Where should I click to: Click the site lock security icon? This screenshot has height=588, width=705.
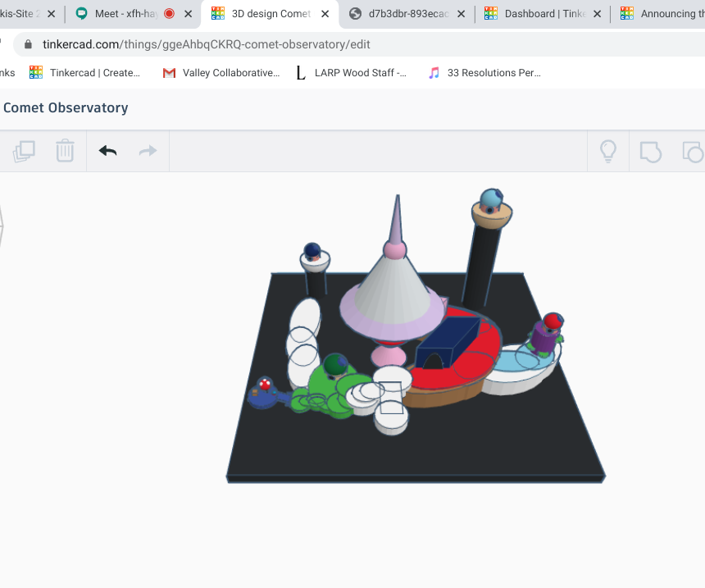click(x=28, y=44)
